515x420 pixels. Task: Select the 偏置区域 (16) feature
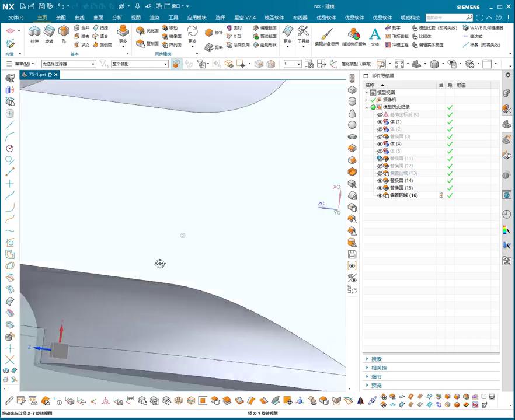(403, 195)
